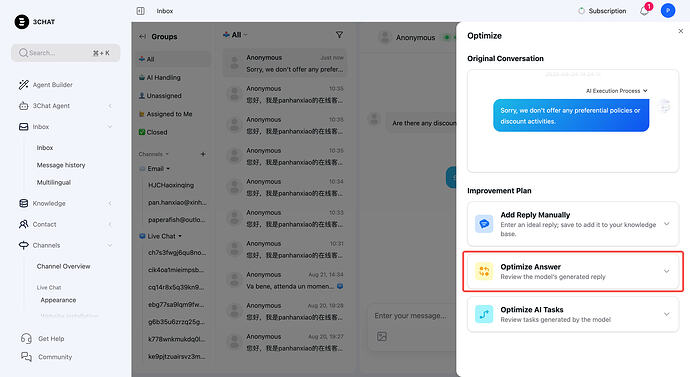Open the Community chat icon
This screenshot has width=690, height=377.
tap(26, 357)
